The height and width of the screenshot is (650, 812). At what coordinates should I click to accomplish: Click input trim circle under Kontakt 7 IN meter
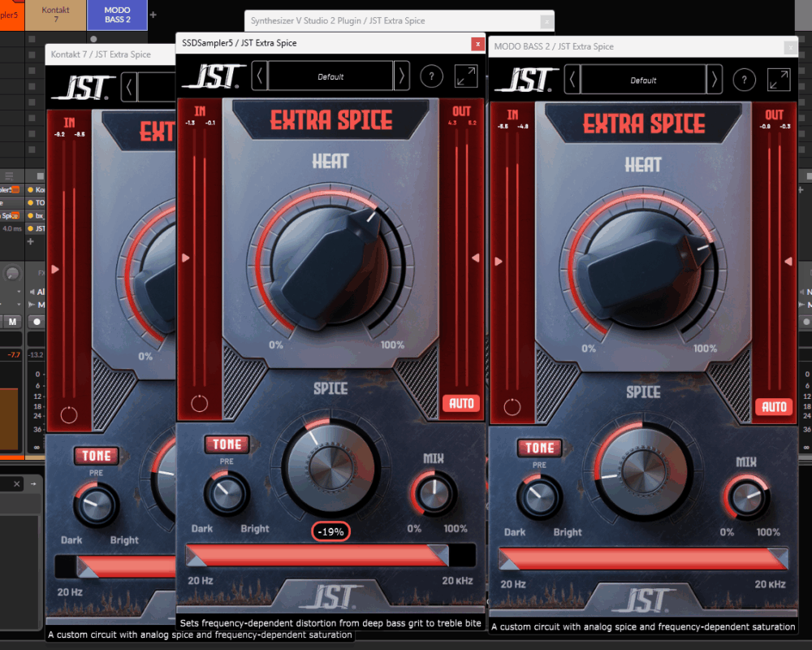(69, 414)
